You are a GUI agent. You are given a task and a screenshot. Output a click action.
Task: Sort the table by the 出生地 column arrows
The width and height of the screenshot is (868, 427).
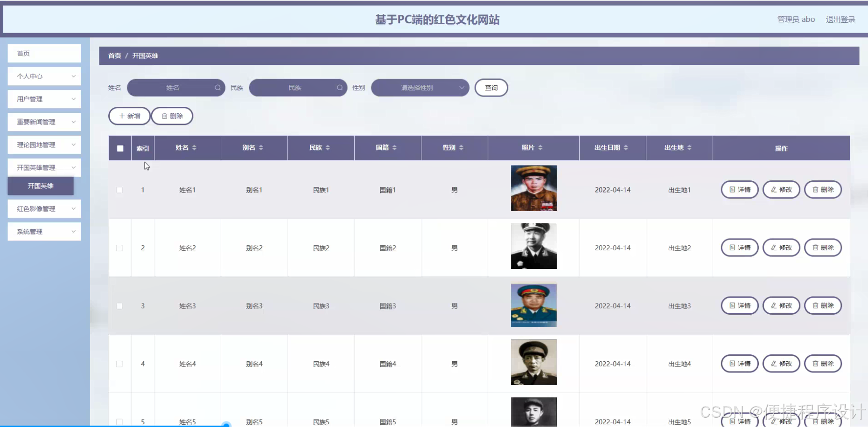[x=689, y=148]
